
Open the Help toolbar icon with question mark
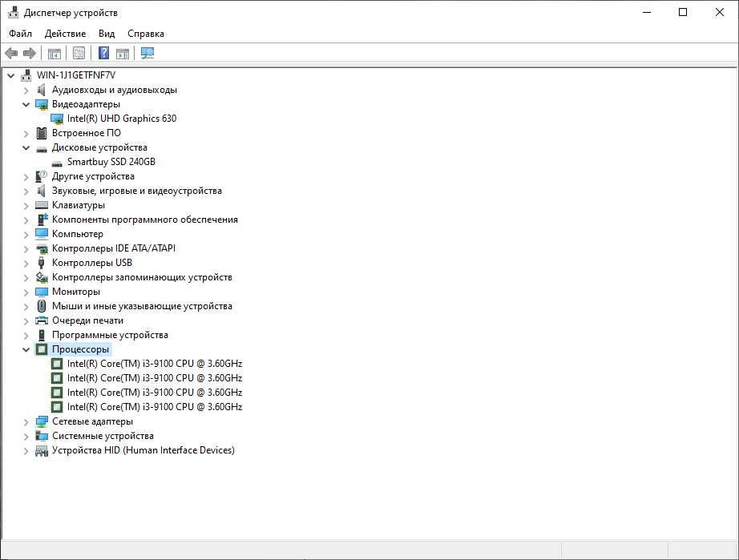pyautogui.click(x=103, y=53)
